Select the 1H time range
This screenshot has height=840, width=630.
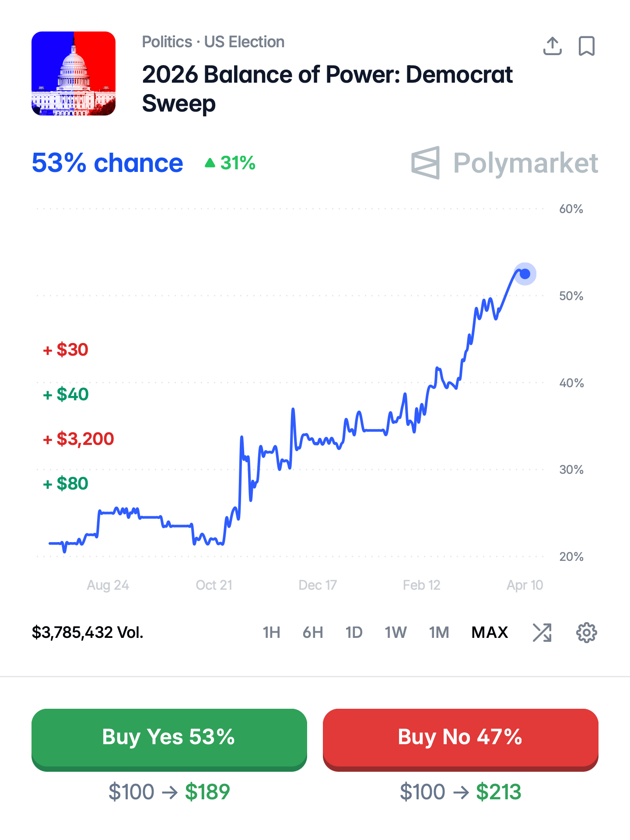271,633
